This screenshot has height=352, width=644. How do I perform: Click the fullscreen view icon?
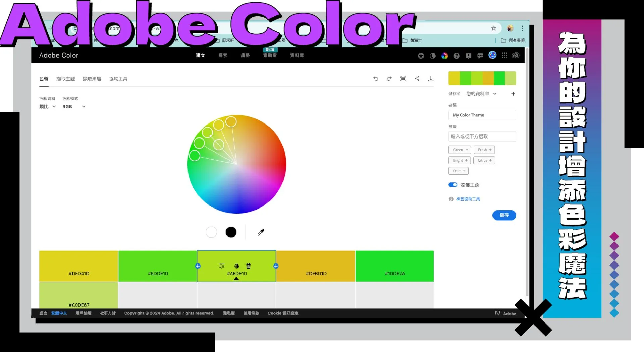pyautogui.click(x=403, y=79)
